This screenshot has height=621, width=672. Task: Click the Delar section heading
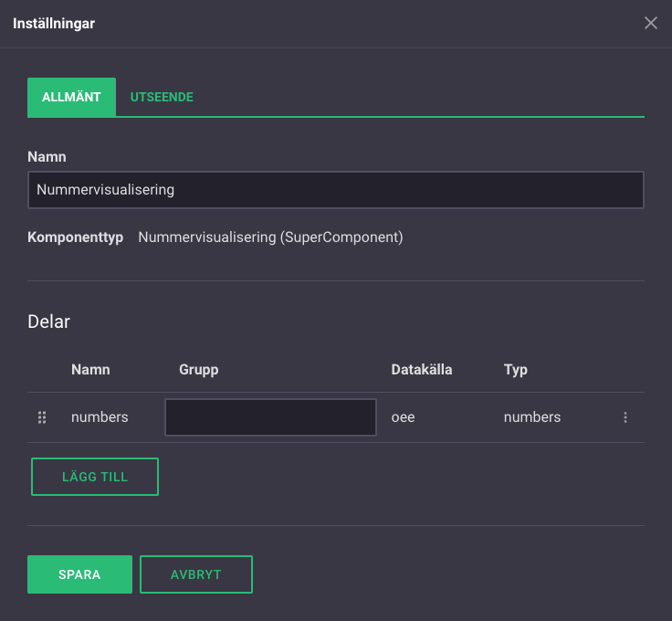48,321
